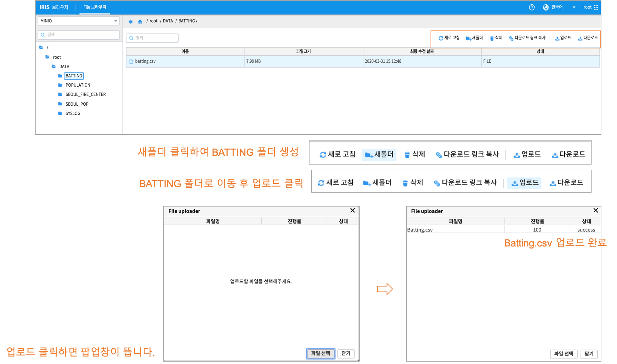Click 업로드 in the first enlarged toolbar
The image size is (617, 364).
(x=527, y=154)
